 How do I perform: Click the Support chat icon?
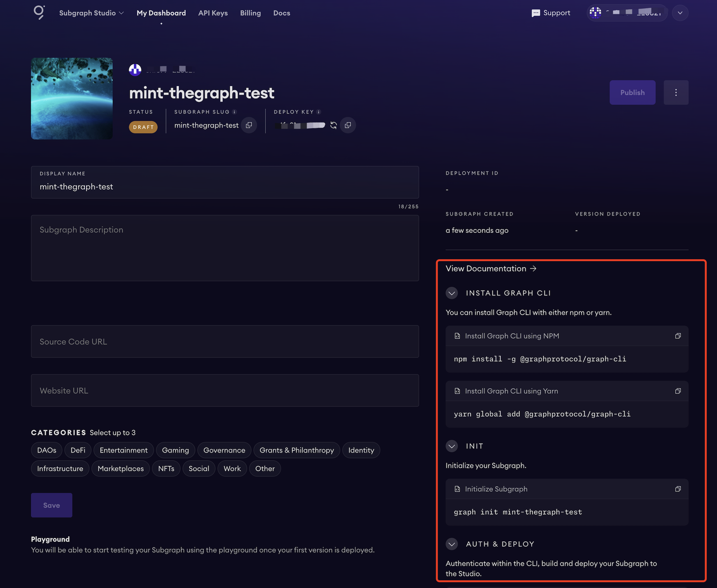click(x=536, y=13)
